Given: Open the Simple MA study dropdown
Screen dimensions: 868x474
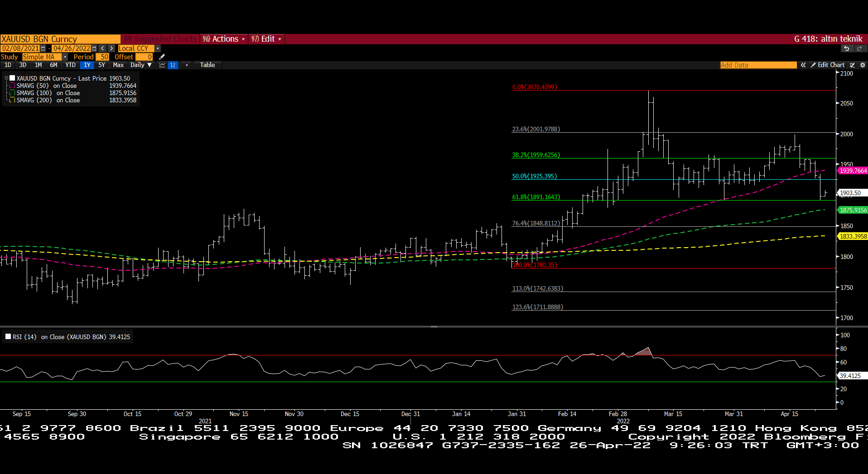Looking at the screenshot, I should pos(65,57).
